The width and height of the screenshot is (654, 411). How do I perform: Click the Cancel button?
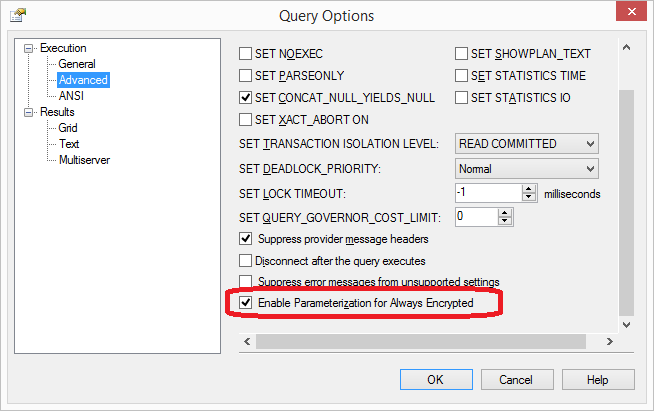coord(516,380)
